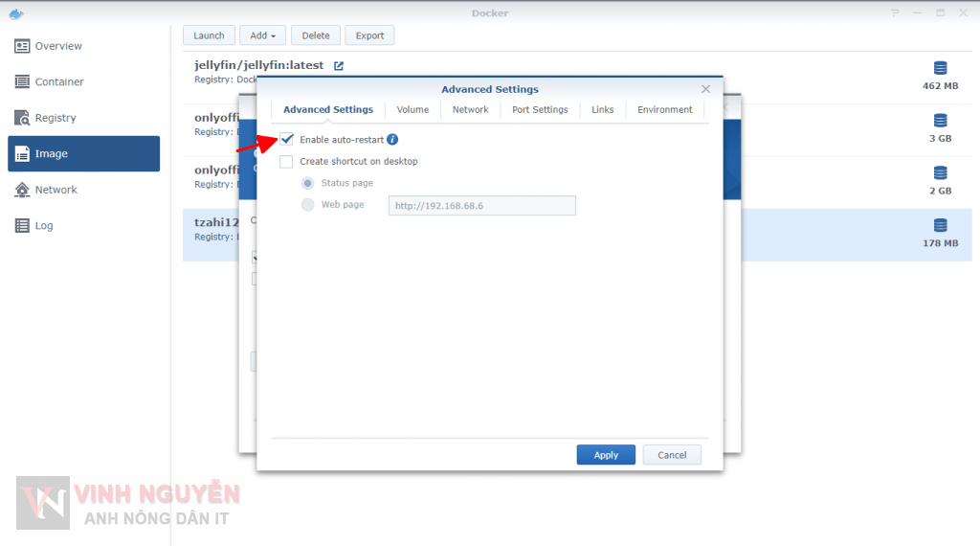Open jellyfin image external link icon
The image size is (980, 546).
coord(338,66)
